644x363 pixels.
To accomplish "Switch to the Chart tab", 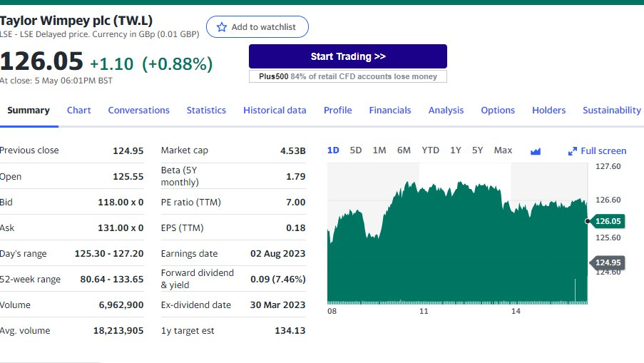I will 79,110.
